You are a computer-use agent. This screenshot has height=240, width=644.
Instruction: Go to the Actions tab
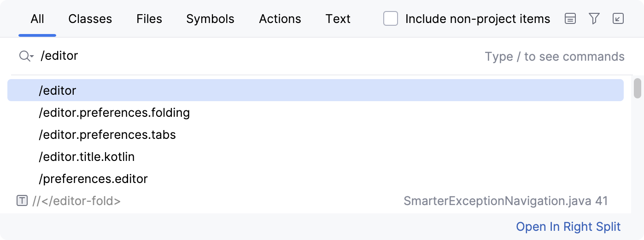(x=280, y=19)
